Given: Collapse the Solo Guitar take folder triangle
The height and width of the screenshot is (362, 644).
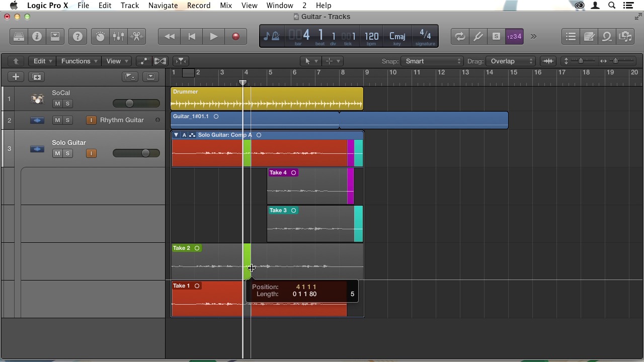Looking at the screenshot, I should click(x=176, y=135).
